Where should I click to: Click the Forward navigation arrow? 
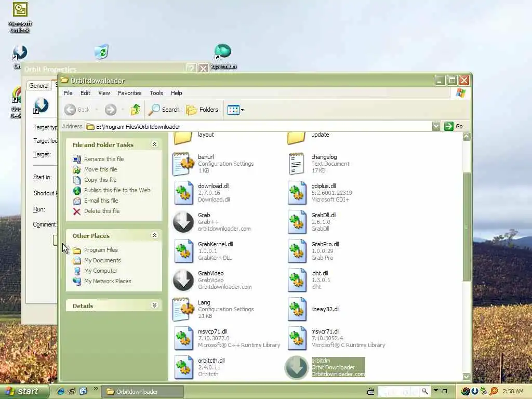click(x=111, y=110)
